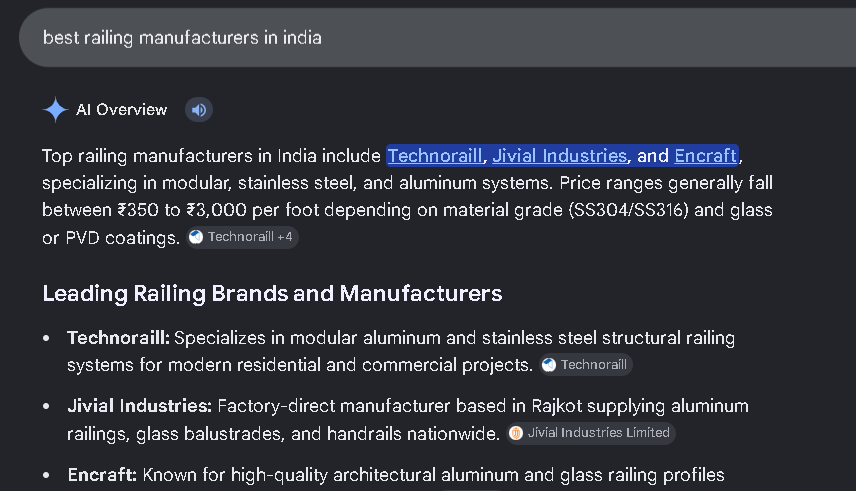Click the AI Overview label text
This screenshot has height=491, width=856.
point(122,110)
